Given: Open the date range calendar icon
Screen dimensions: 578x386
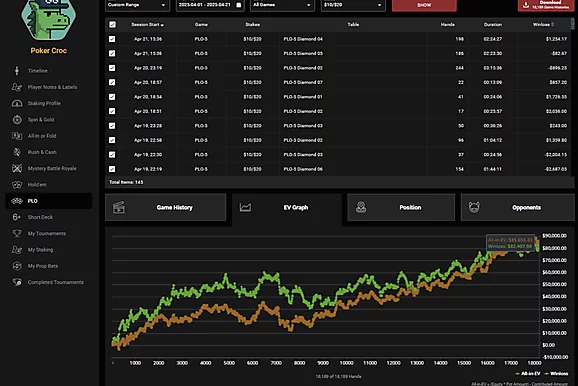Looking at the screenshot, I should coord(238,5).
